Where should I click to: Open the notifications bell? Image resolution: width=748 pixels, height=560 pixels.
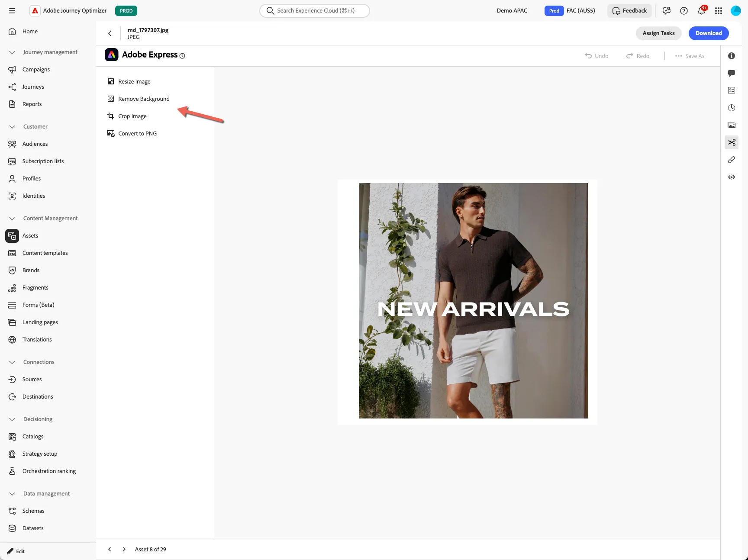tap(701, 11)
